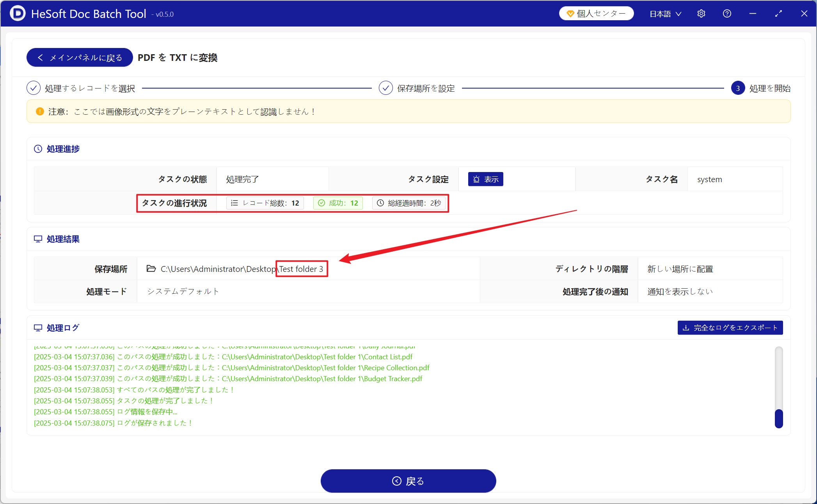This screenshot has height=504, width=817.
Task: Show task settings with 表示 button
Action: (x=485, y=179)
